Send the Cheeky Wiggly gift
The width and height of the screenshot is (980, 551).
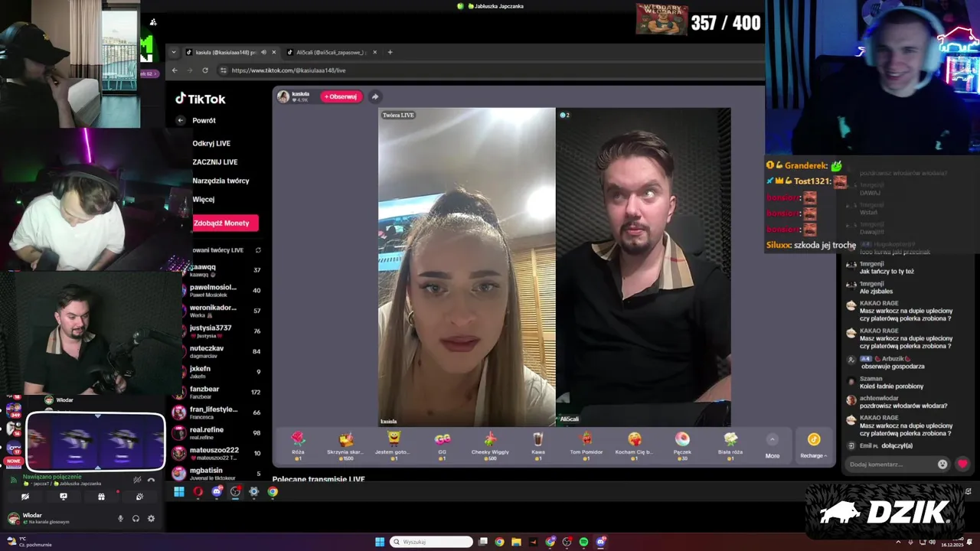click(x=490, y=444)
